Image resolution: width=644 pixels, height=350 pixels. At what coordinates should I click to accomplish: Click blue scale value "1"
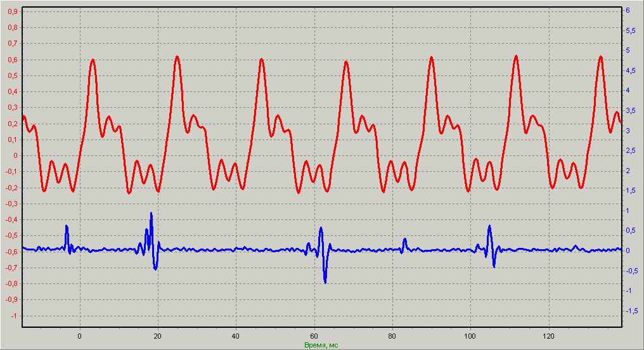[628, 211]
